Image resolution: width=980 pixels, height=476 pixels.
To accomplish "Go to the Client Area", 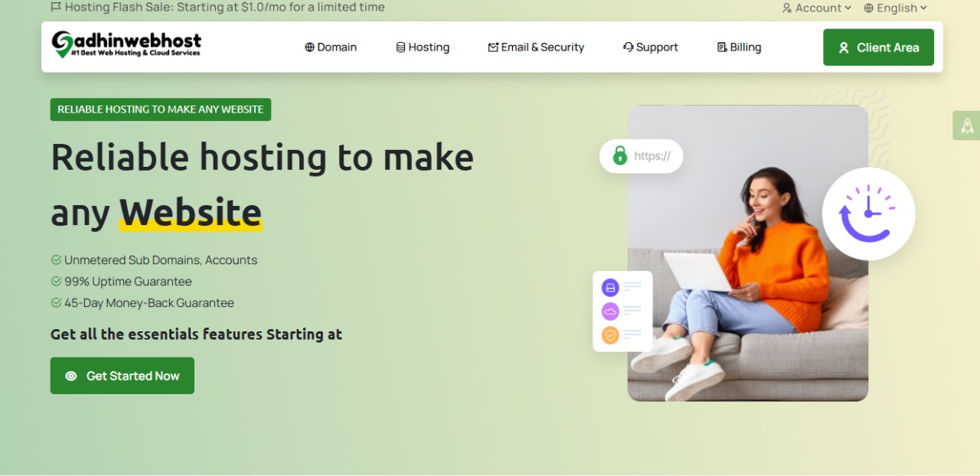I will tap(878, 47).
